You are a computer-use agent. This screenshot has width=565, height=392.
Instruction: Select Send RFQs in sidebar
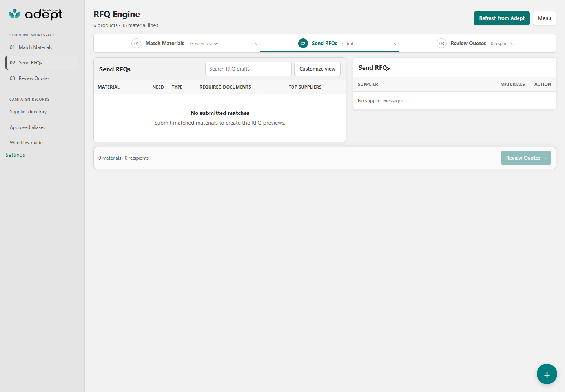pos(42,63)
